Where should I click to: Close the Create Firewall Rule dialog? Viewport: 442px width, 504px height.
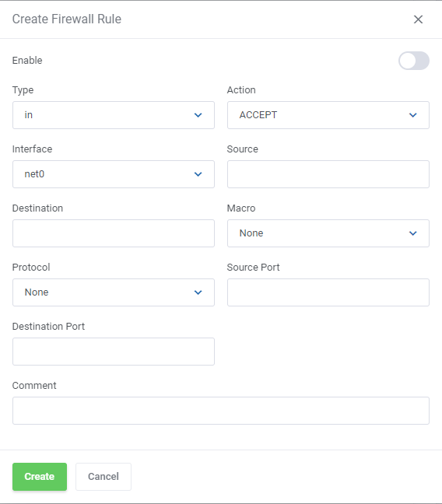[x=418, y=19]
